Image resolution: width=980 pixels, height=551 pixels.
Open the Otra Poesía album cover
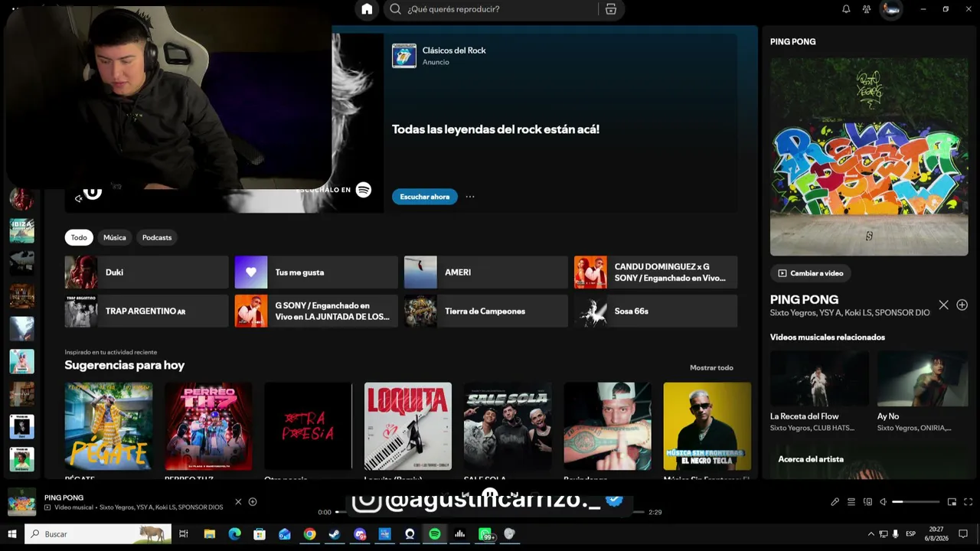click(308, 426)
